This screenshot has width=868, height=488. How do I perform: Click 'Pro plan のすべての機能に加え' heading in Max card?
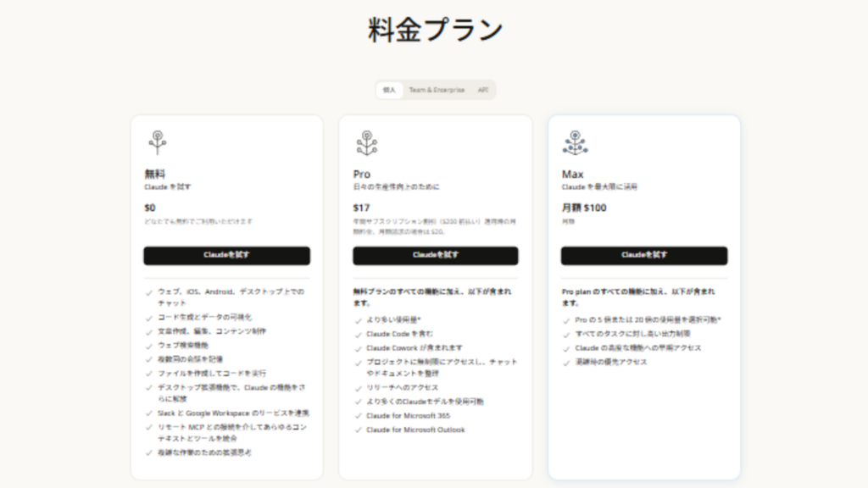638,297
